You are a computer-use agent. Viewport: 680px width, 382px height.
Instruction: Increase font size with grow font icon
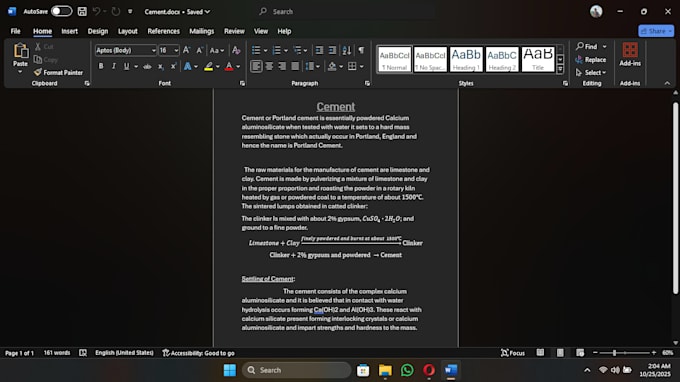[186, 50]
